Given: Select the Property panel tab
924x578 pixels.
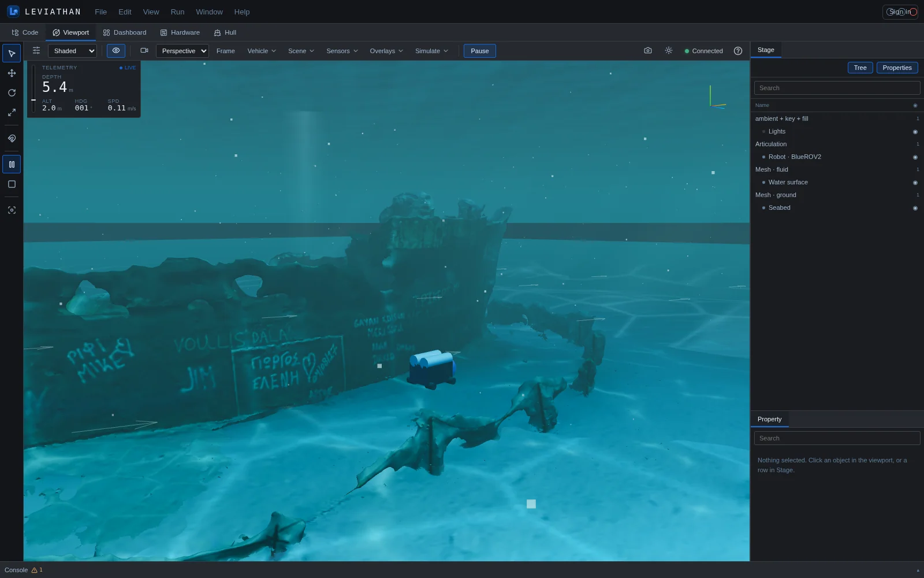Looking at the screenshot, I should pyautogui.click(x=769, y=419).
